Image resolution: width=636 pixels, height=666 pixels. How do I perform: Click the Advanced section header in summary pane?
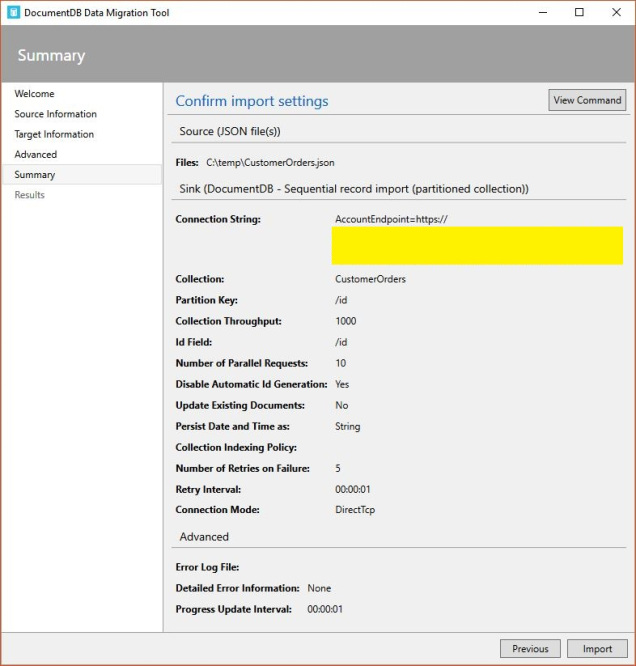click(x=204, y=537)
